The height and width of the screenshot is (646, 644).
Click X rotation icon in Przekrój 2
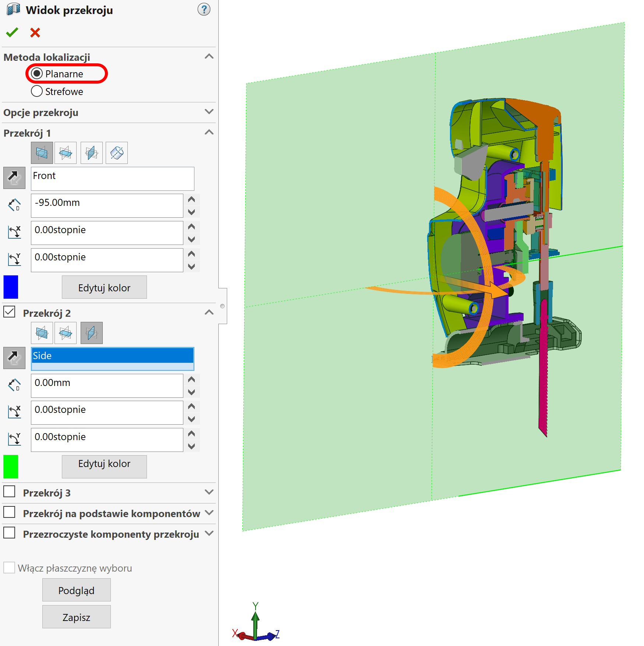14,412
